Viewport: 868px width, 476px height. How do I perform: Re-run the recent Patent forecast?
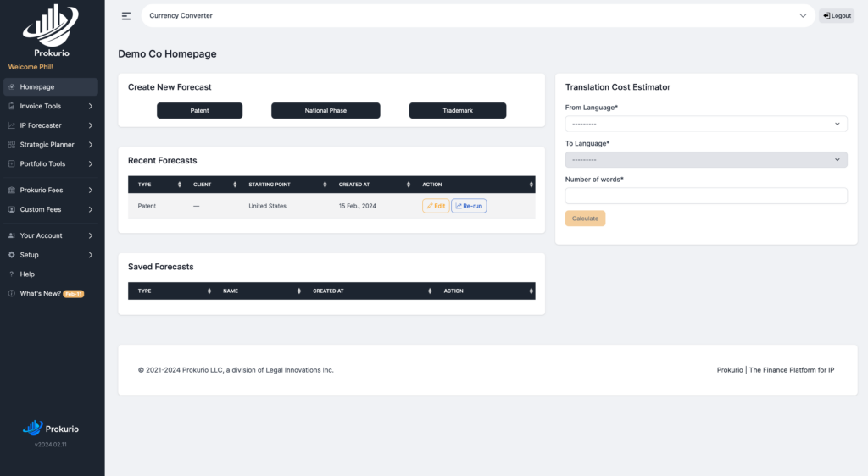pos(469,206)
